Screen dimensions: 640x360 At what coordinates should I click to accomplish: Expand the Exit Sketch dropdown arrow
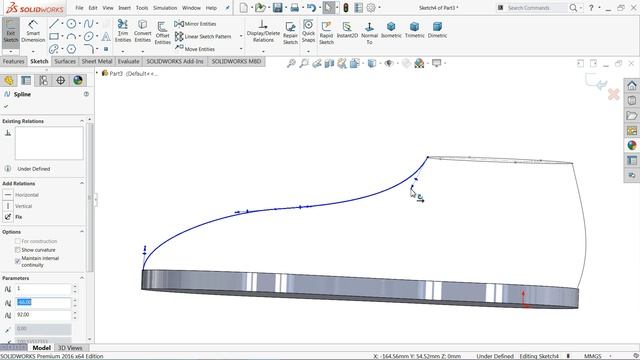click(11, 52)
